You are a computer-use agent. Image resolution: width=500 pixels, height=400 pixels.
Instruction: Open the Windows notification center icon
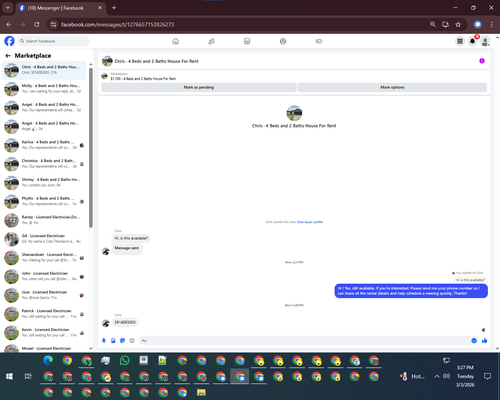tap(487, 376)
